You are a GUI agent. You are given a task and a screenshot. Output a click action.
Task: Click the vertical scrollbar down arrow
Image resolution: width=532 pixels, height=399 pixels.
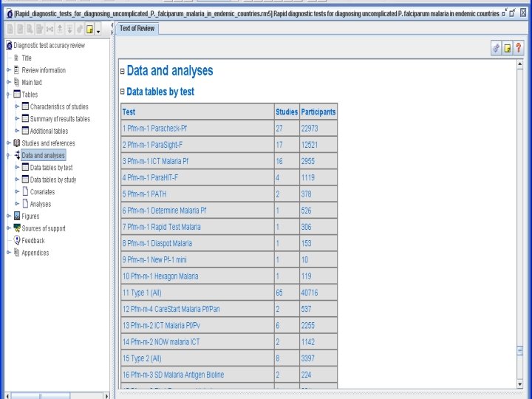click(x=519, y=384)
